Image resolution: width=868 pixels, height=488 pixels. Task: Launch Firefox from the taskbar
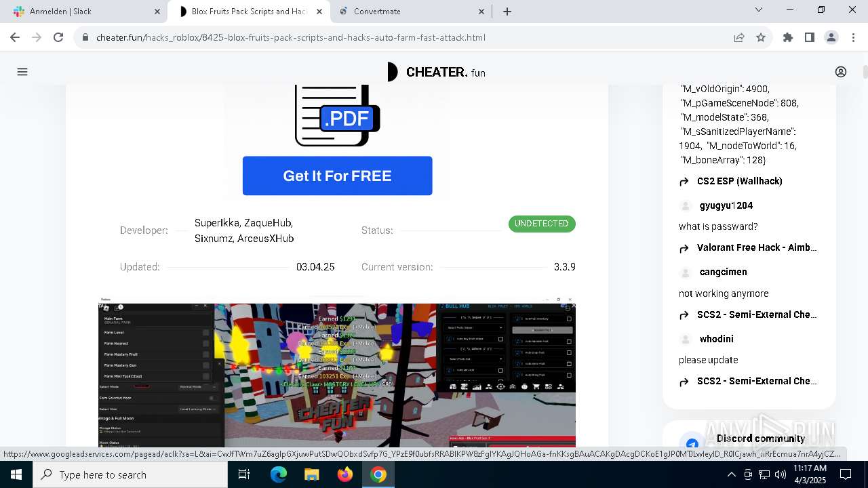click(x=345, y=474)
